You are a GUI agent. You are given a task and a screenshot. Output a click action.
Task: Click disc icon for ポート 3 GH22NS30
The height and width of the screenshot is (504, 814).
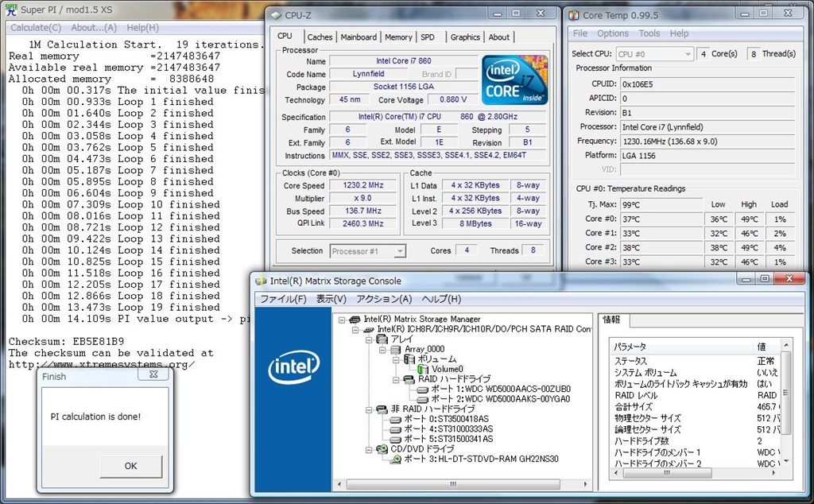tap(396, 459)
